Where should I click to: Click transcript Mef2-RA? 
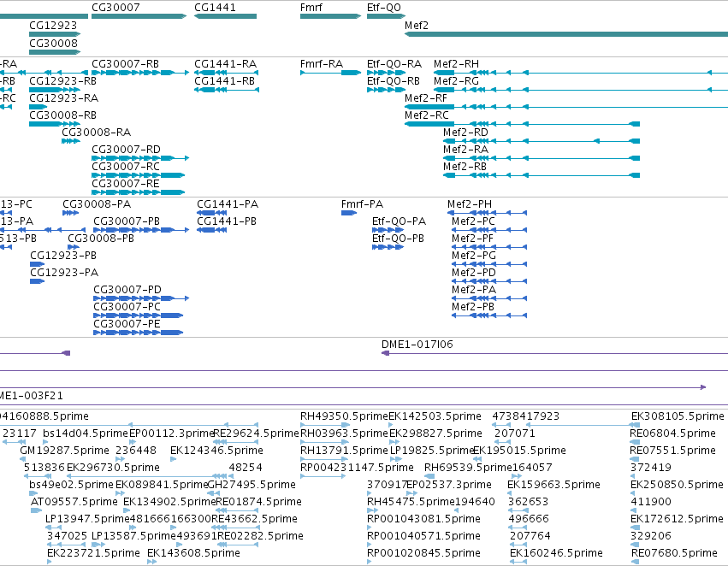click(x=465, y=150)
